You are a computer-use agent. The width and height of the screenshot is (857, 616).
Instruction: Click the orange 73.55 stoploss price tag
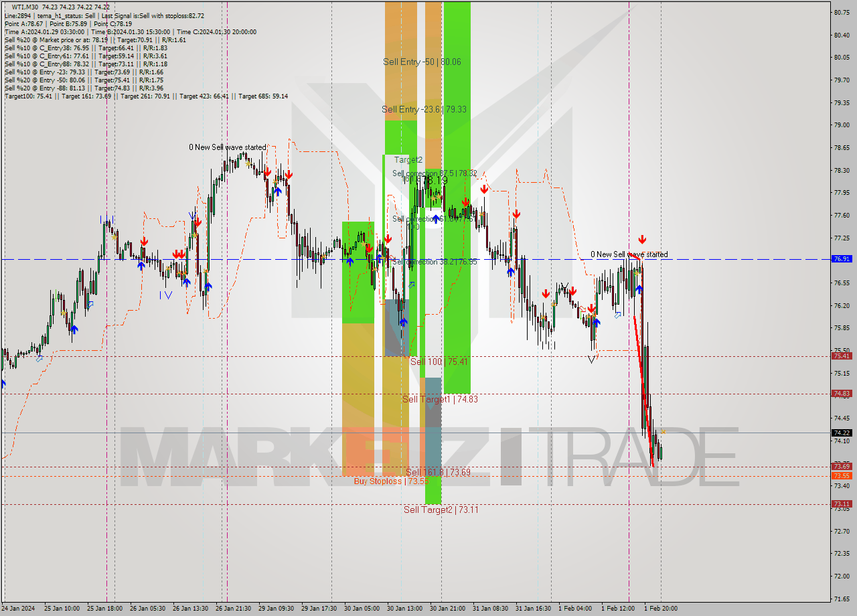(842, 475)
